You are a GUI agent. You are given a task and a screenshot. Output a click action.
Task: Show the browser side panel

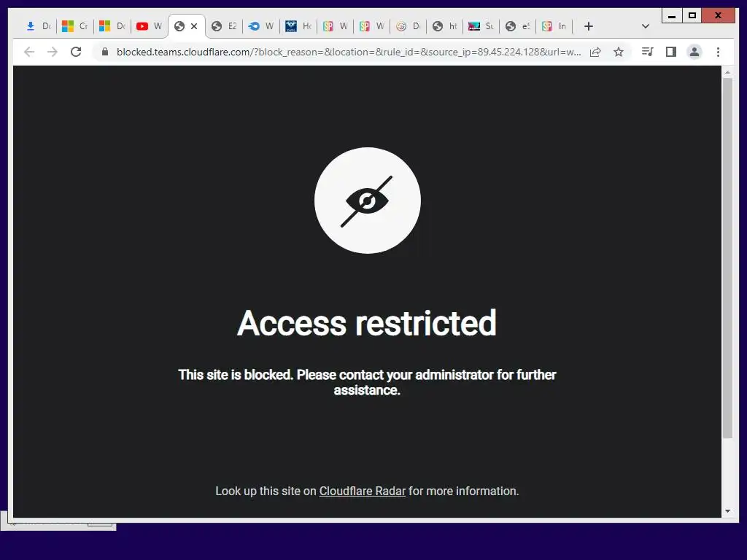[x=671, y=52]
